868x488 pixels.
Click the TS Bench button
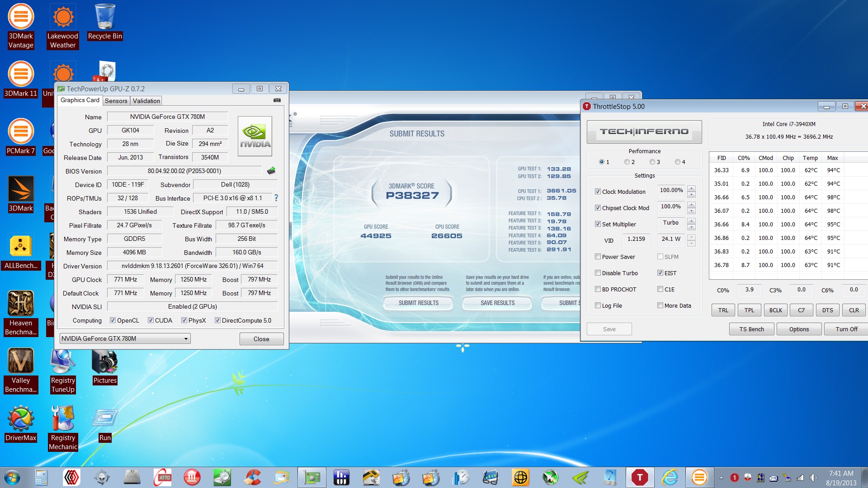coord(752,329)
